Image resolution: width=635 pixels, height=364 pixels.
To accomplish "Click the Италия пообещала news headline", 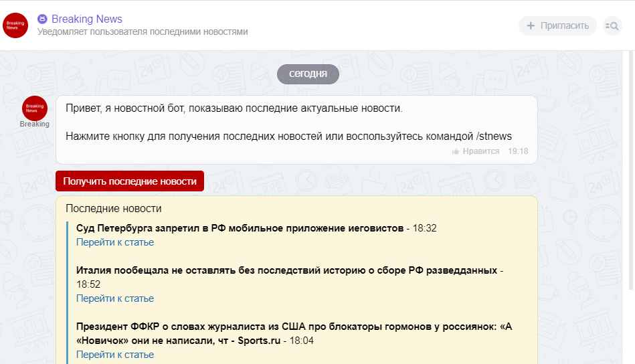I will click(x=286, y=270).
